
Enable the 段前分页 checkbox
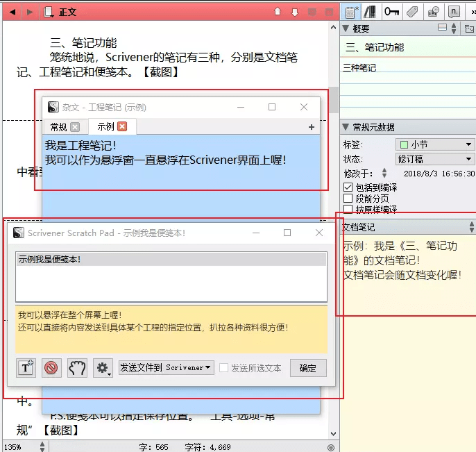[348, 199]
